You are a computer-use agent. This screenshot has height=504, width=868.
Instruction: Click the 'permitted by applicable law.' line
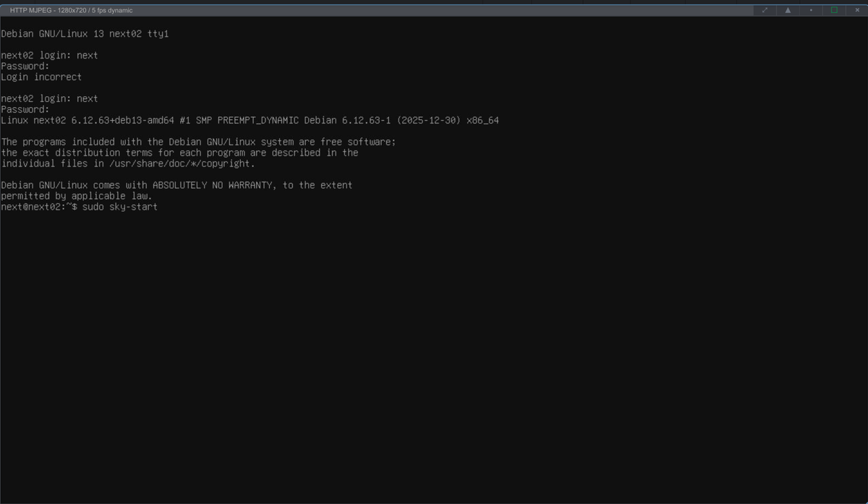[x=77, y=196]
